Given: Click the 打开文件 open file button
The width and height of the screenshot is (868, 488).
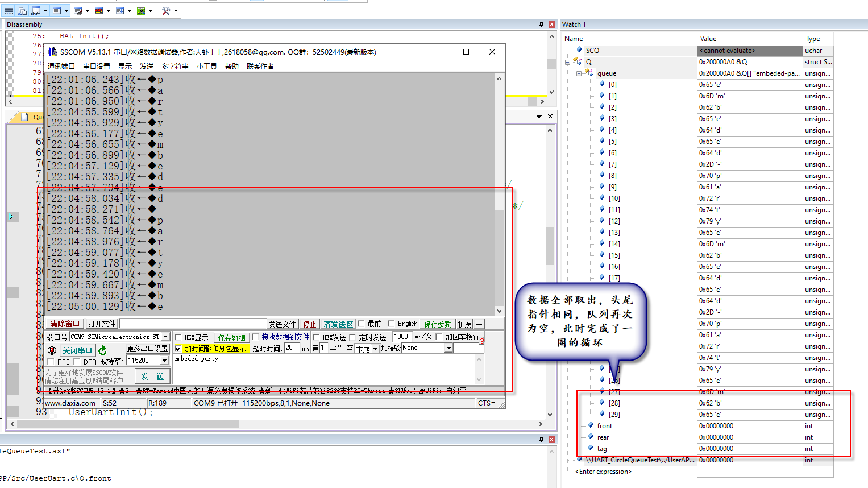Looking at the screenshot, I should coord(102,324).
